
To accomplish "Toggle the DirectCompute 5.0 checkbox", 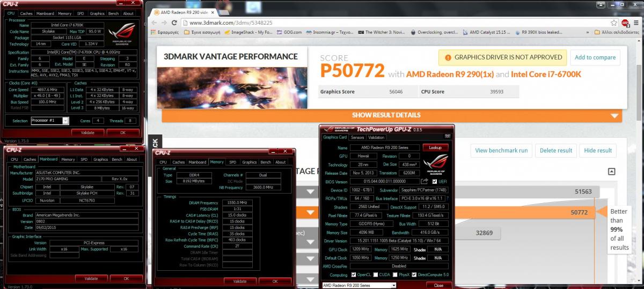I will (x=414, y=275).
